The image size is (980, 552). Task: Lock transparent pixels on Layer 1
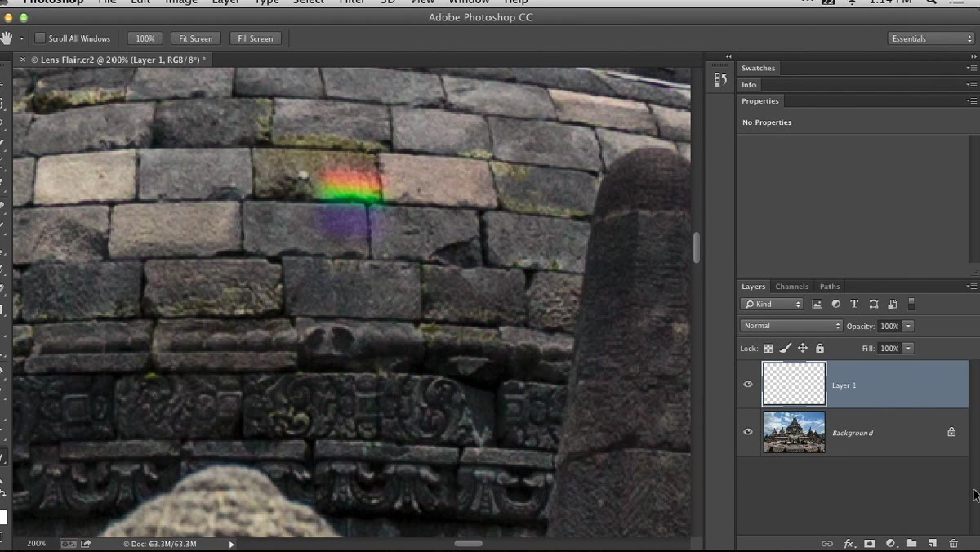(768, 349)
